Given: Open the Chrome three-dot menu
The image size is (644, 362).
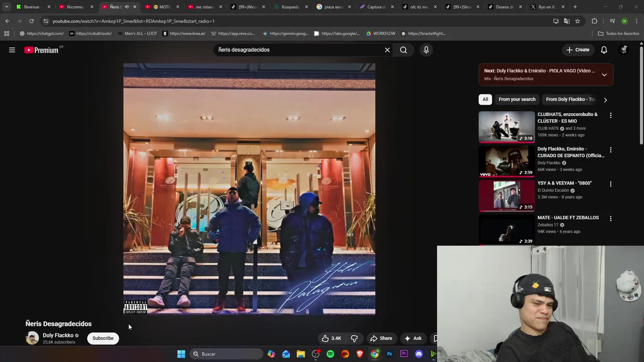Looking at the screenshot, I should (636, 21).
